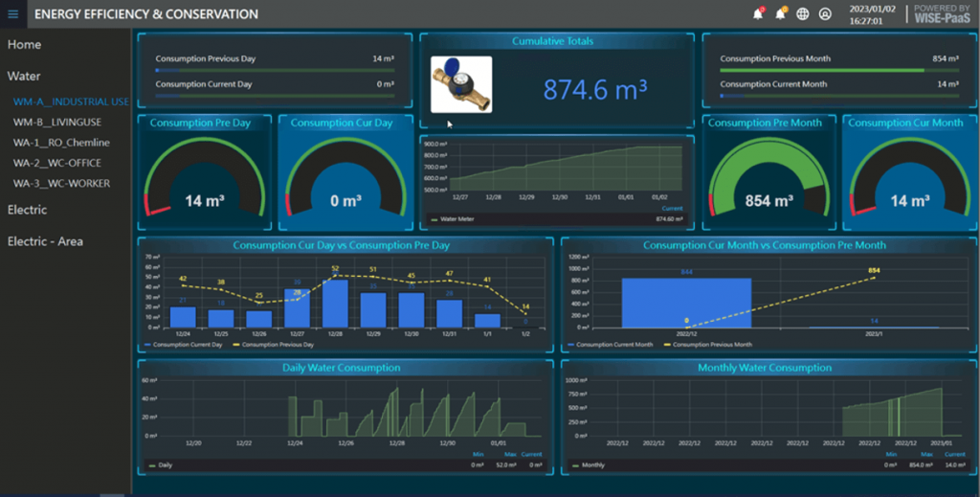This screenshot has height=497, width=980.
Task: Click the Cumulative Totals panel title
Action: (x=552, y=41)
